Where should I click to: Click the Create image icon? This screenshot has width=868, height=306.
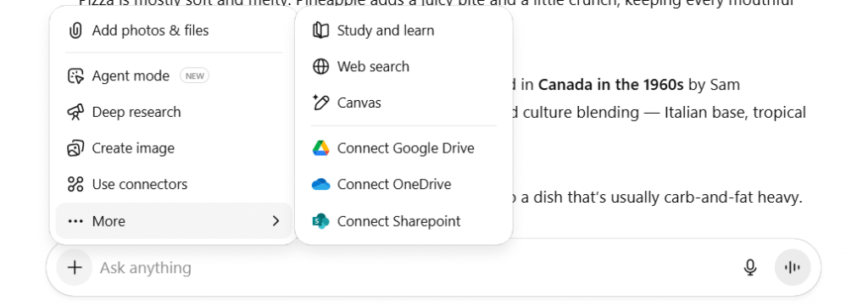coord(75,148)
